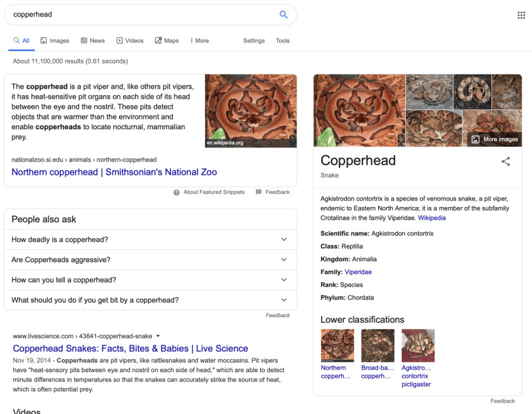
Task: Open the Wikipedia link in knowledge panel
Action: (431, 218)
